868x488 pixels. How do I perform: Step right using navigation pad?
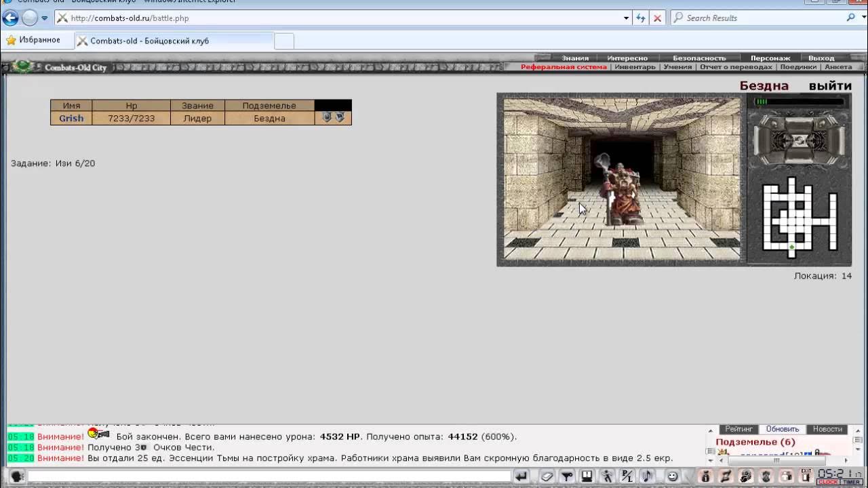pos(836,140)
